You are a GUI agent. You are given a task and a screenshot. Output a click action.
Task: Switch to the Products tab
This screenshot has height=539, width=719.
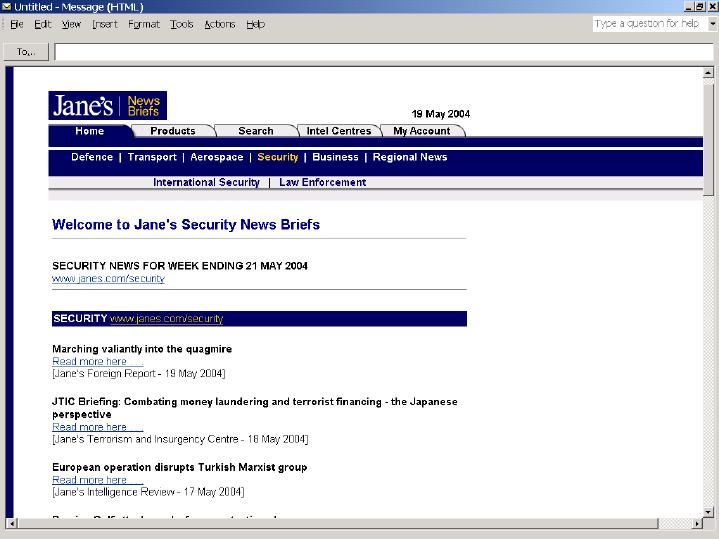[172, 131]
